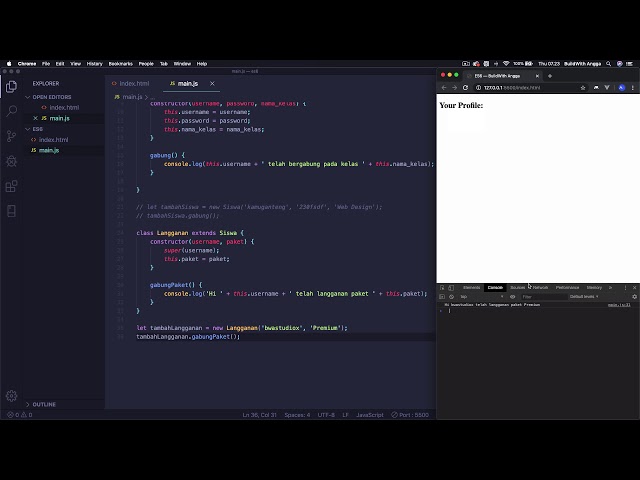Select main.js in the ES6 folder
This screenshot has height=480, width=640.
(x=49, y=150)
